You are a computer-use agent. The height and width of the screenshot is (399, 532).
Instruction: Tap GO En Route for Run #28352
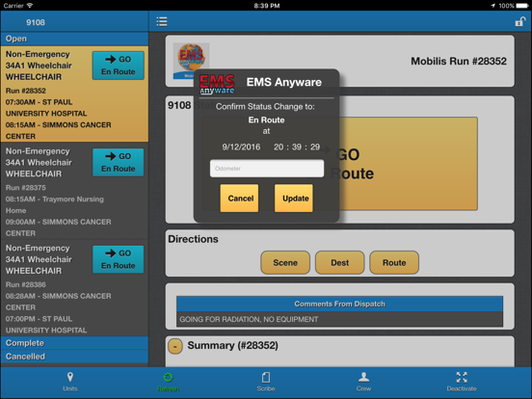tap(119, 66)
